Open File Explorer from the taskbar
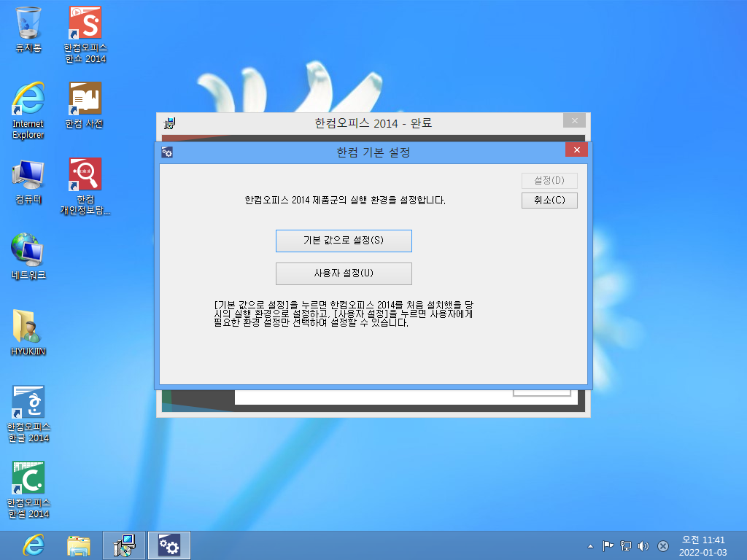The width and height of the screenshot is (747, 560). 79,545
